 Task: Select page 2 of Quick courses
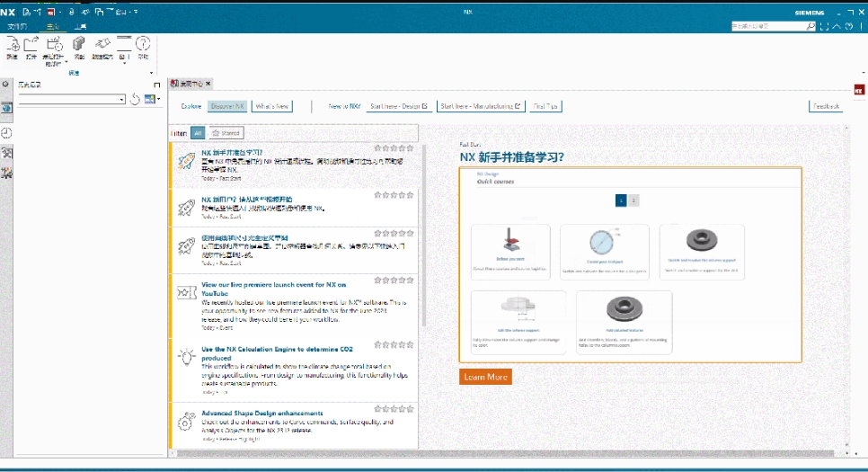click(x=633, y=200)
